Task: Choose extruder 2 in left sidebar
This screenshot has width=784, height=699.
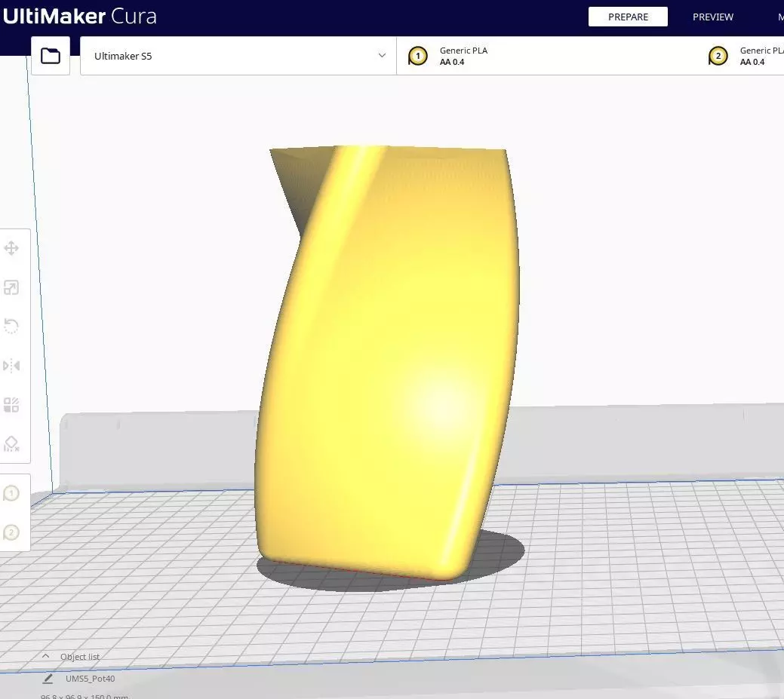Action: coord(11,532)
